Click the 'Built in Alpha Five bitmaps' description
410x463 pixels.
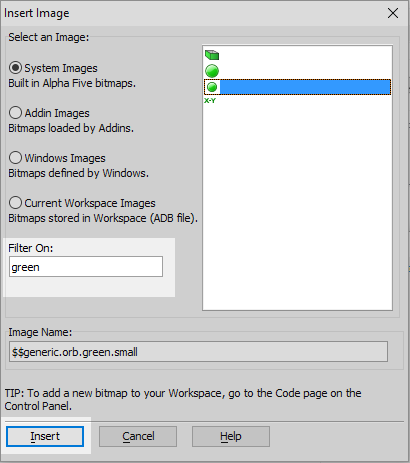pyautogui.click(x=72, y=83)
